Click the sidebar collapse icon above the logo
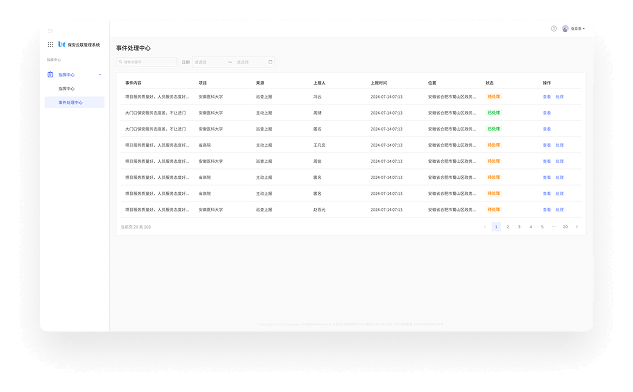The image size is (633, 392). point(50,31)
